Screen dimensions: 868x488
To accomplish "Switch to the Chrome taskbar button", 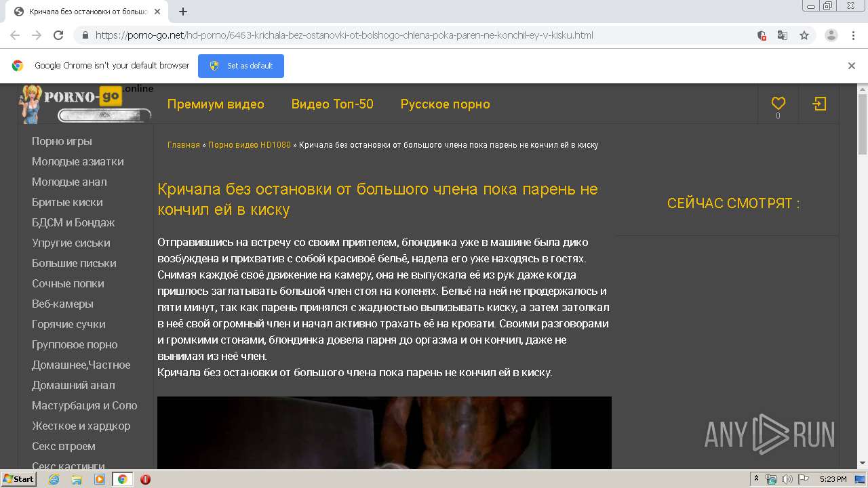I will click(122, 479).
